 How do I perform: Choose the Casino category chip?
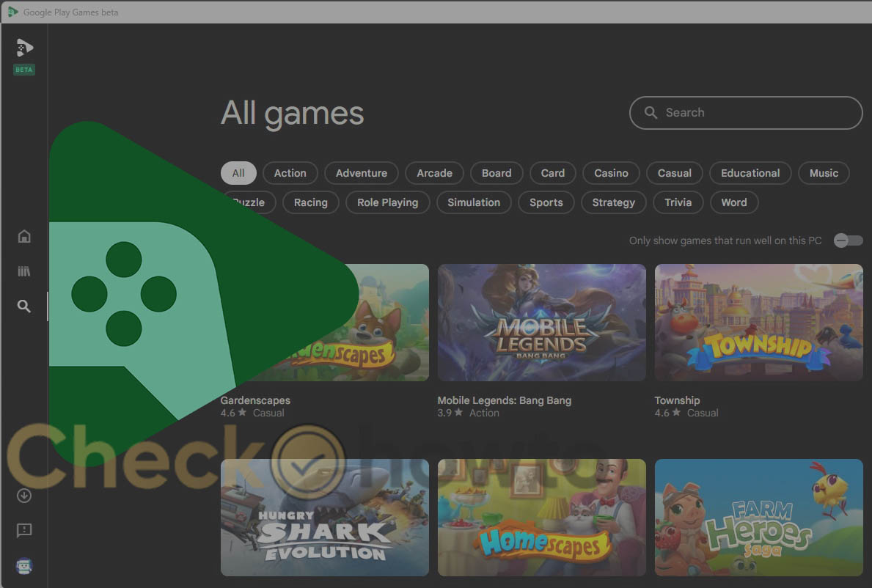[x=611, y=173]
